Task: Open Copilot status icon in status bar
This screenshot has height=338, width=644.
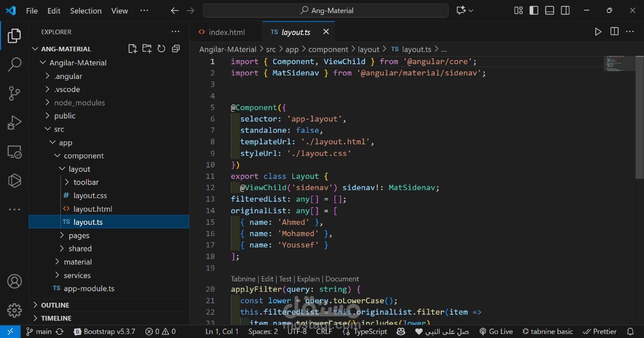Action: [x=400, y=331]
